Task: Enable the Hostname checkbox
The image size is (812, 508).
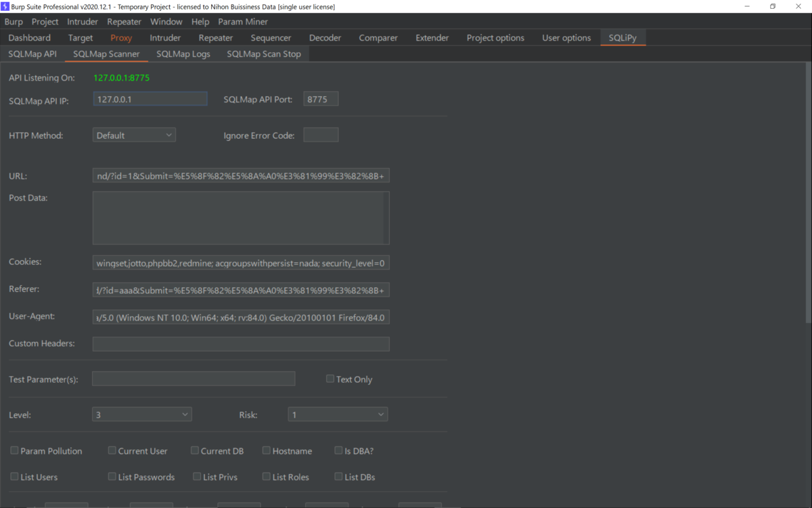Action: pos(267,450)
